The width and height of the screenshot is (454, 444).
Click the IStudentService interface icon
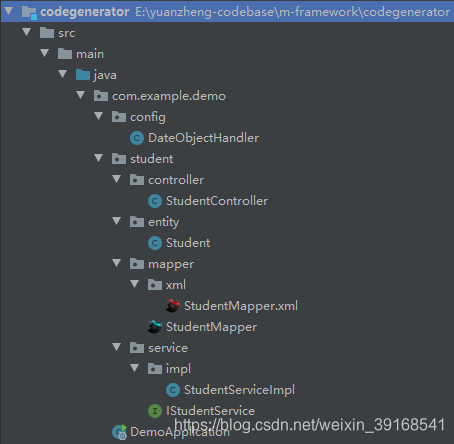155,411
